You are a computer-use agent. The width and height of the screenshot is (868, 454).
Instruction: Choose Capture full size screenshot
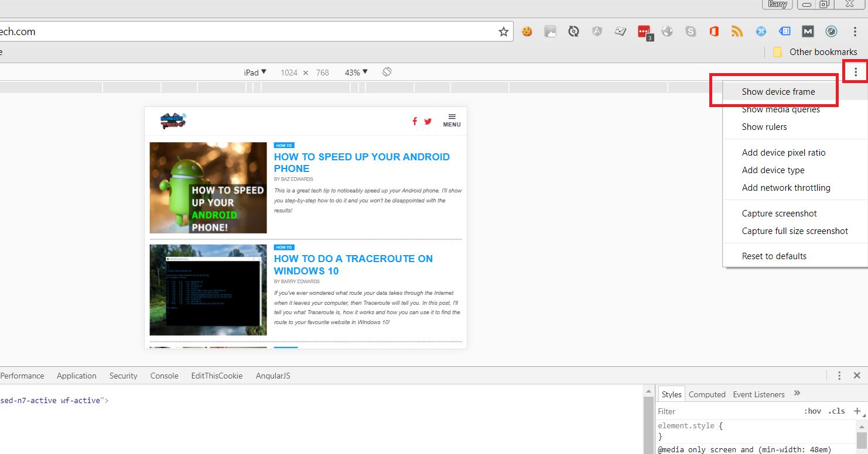click(x=795, y=231)
